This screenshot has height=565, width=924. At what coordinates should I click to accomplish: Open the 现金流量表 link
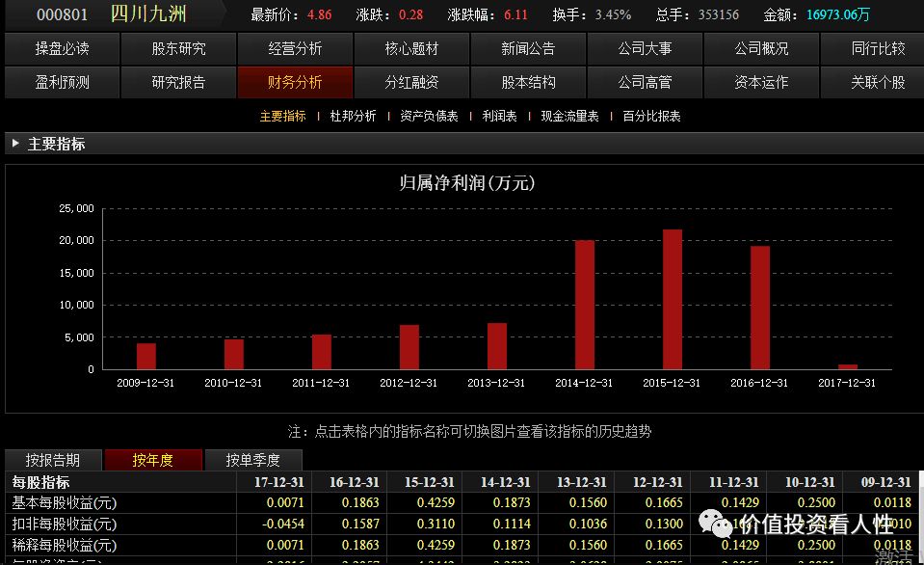(569, 117)
